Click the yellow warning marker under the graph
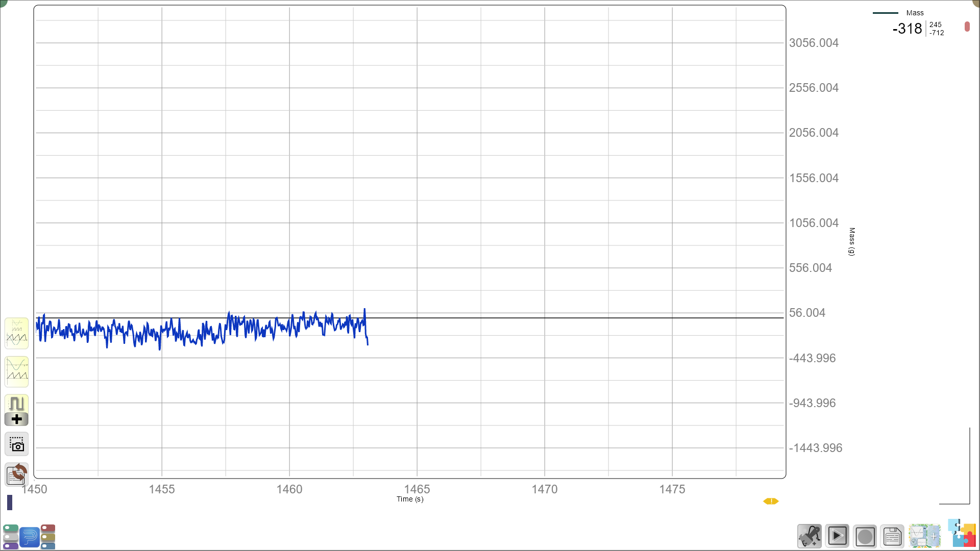980x551 pixels. pyautogui.click(x=771, y=501)
